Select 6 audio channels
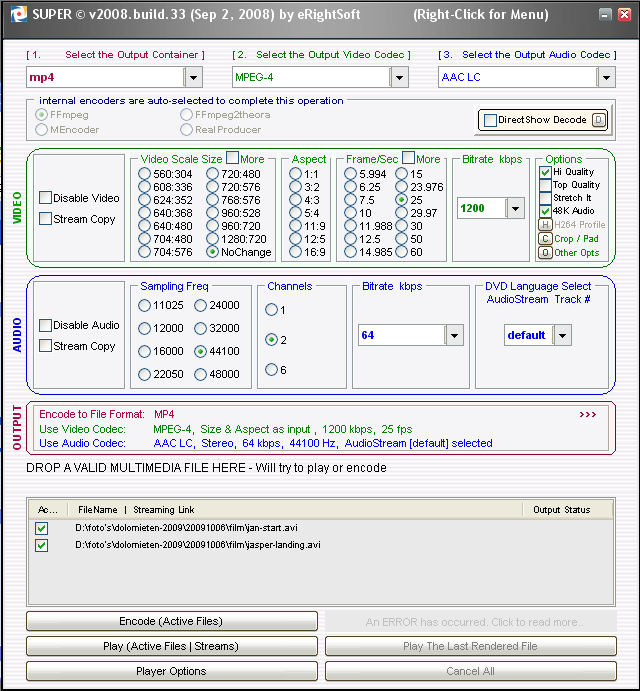 click(272, 369)
